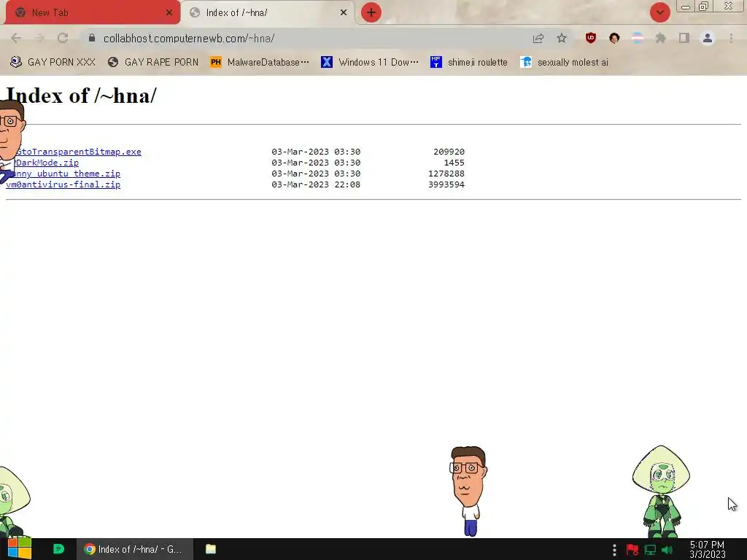The height and width of the screenshot is (560, 747).
Task: Bookmark this page with the star icon
Action: click(562, 38)
